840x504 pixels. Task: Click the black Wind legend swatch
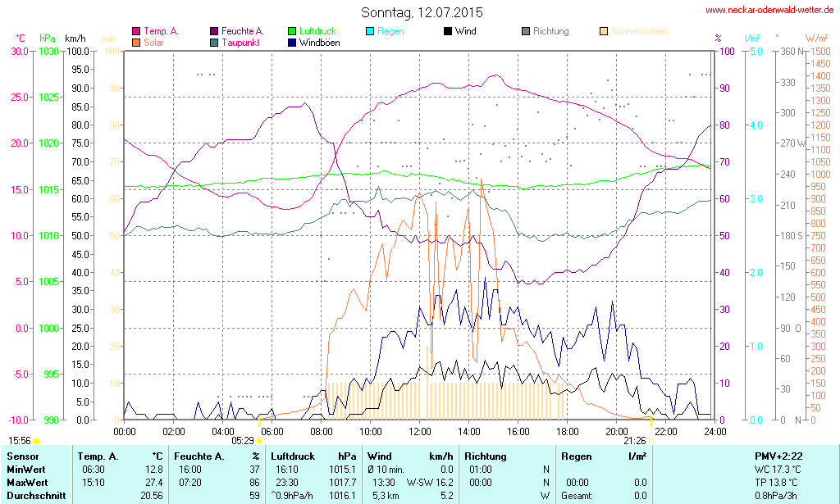point(448,31)
